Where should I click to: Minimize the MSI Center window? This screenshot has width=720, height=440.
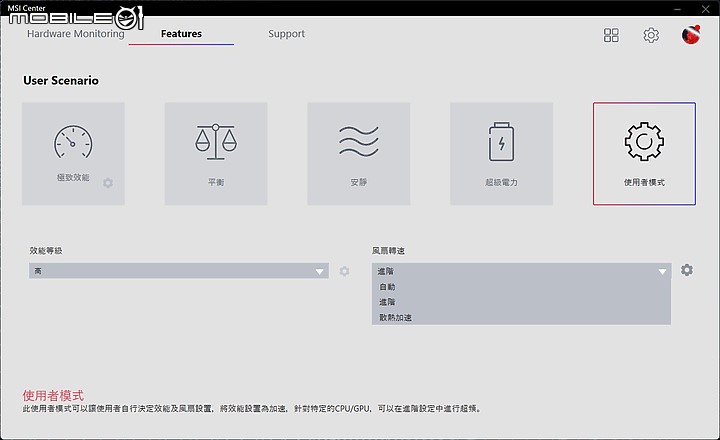[x=678, y=9]
